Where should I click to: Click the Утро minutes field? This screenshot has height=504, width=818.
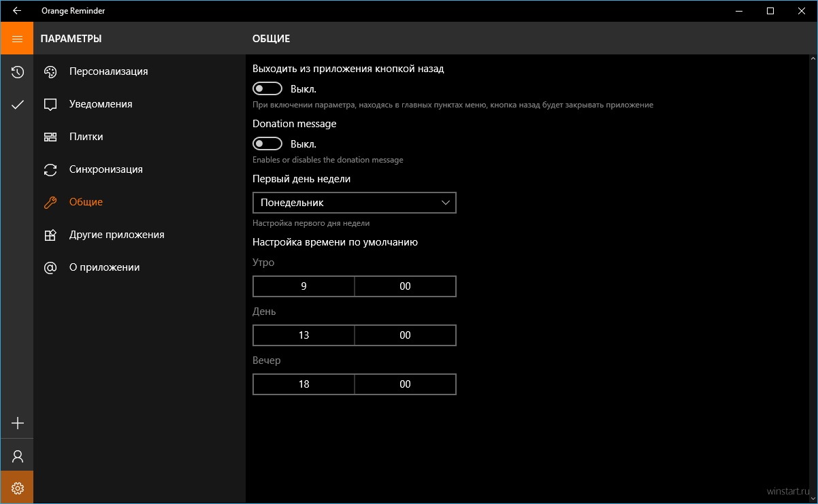click(405, 286)
